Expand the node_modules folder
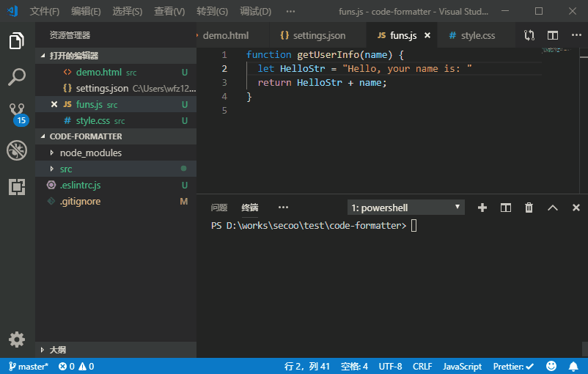This screenshot has height=374, width=588. 91,153
